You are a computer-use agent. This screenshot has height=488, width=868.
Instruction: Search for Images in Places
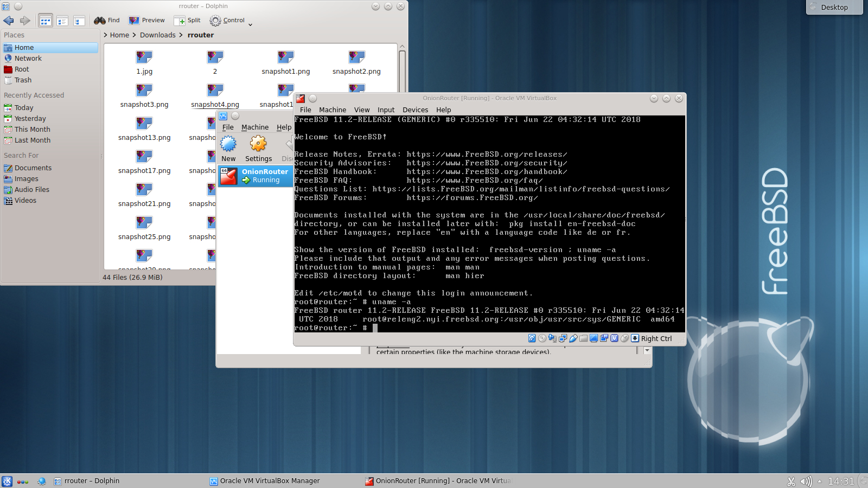[x=50, y=179]
